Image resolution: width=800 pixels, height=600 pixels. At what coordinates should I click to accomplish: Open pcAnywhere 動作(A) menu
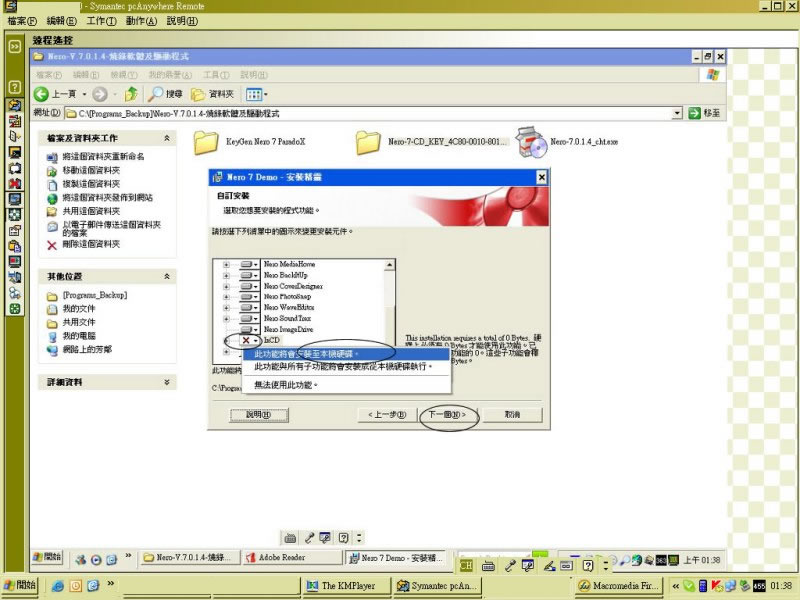(x=141, y=21)
